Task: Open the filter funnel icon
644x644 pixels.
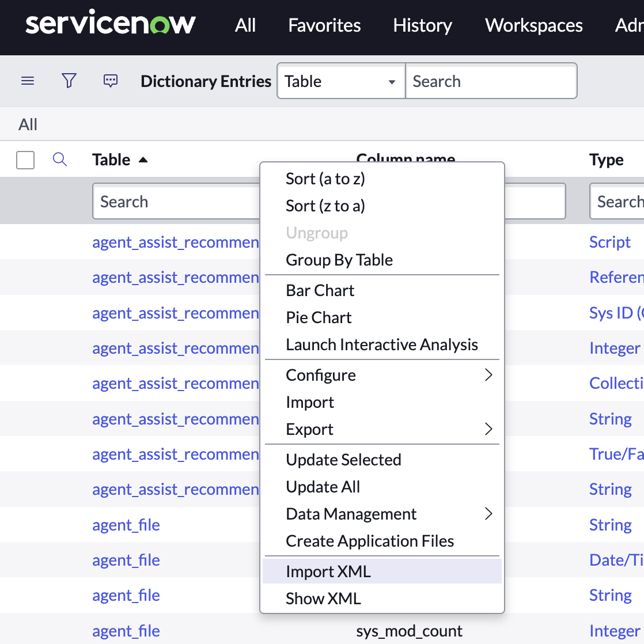Action: click(69, 81)
